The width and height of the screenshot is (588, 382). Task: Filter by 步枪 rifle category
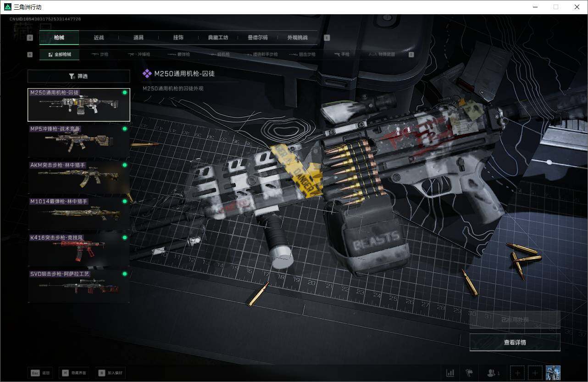pyautogui.click(x=100, y=54)
